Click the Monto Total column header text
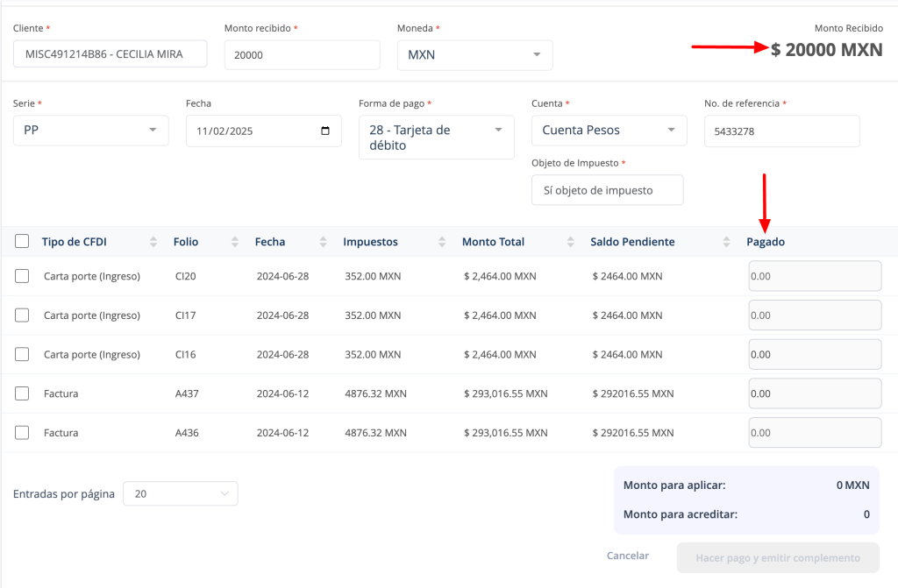This screenshot has width=898, height=588. pyautogui.click(x=493, y=242)
